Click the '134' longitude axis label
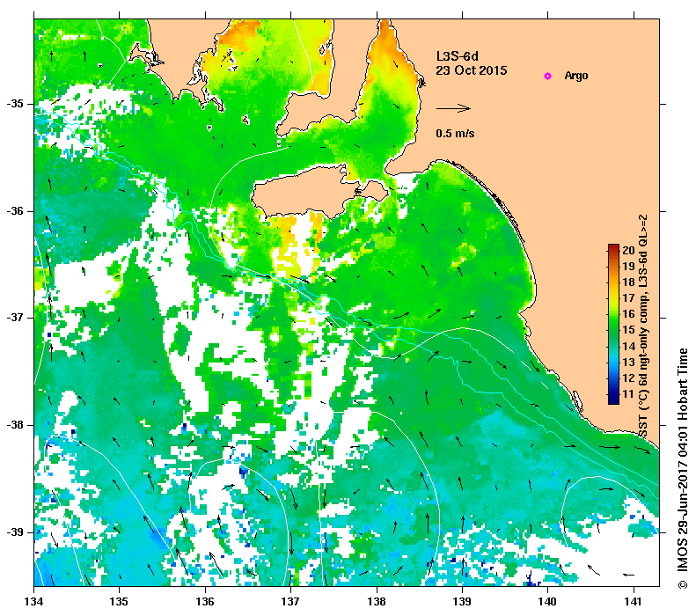This screenshot has height=616, width=696. click(33, 602)
